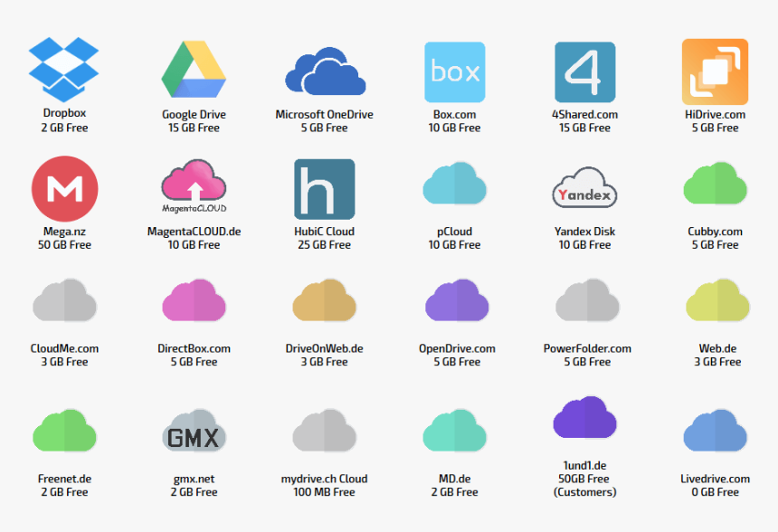Click "15 GB Free" under 4Shared.com

(585, 128)
